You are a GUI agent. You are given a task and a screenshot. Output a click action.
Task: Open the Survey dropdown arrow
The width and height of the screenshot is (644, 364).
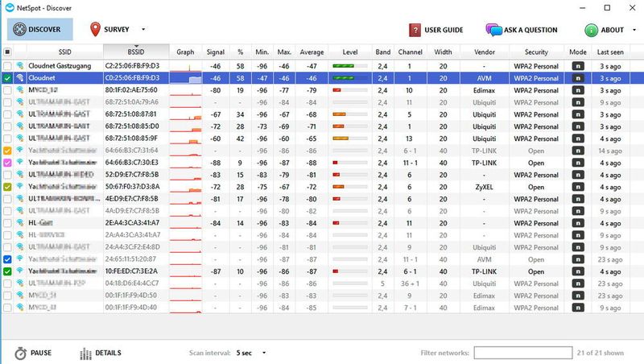pyautogui.click(x=143, y=29)
